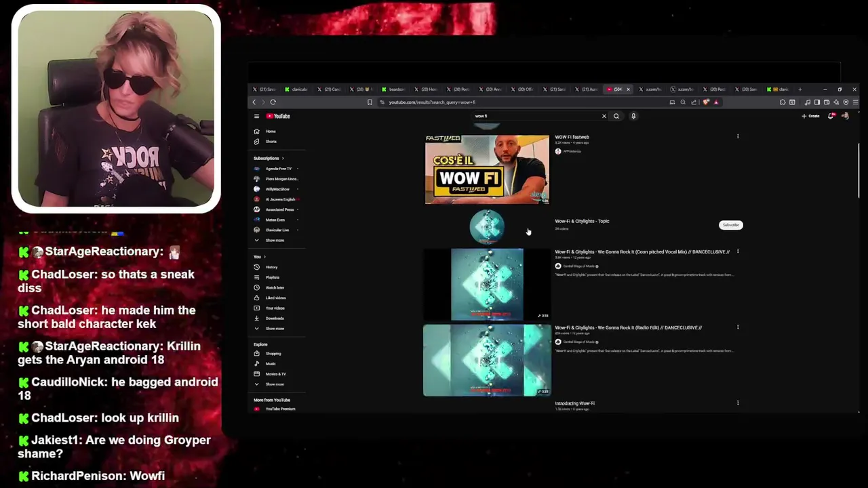The image size is (868, 488).
Task: Open more options for WOW FI fastweb video
Action: [738, 136]
